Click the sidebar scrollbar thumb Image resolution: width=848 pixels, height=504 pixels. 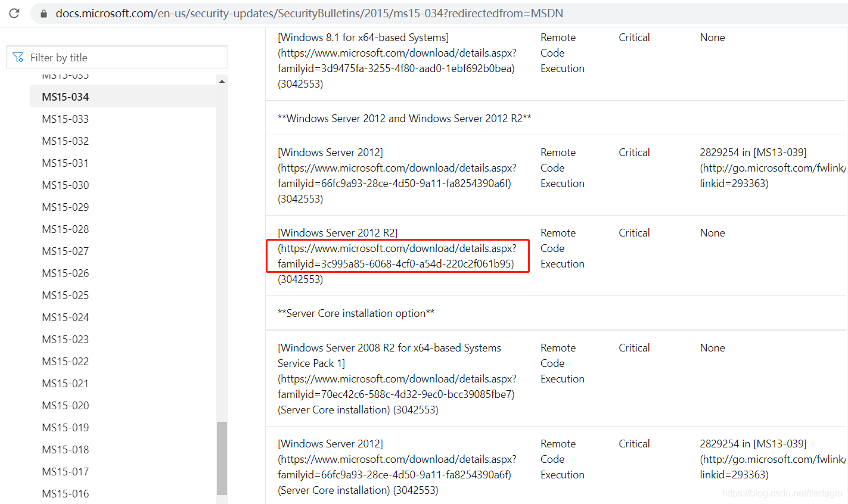click(x=222, y=458)
